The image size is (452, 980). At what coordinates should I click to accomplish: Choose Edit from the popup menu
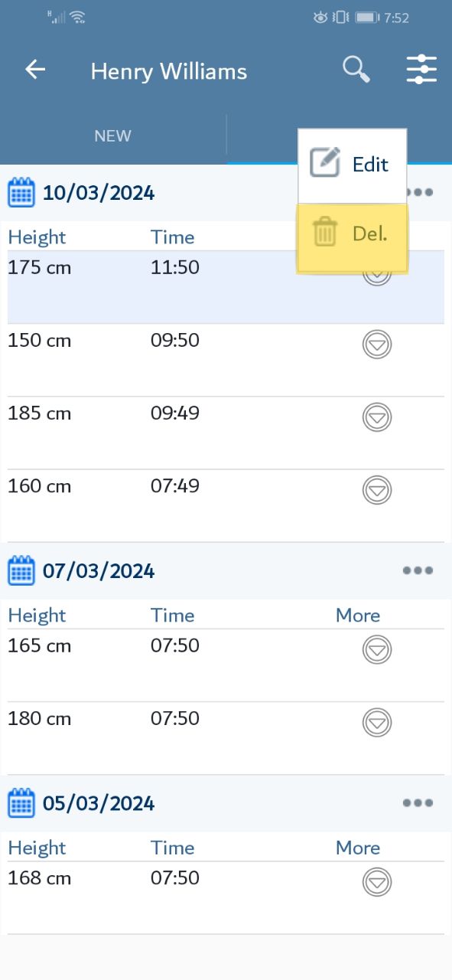pyautogui.click(x=353, y=165)
